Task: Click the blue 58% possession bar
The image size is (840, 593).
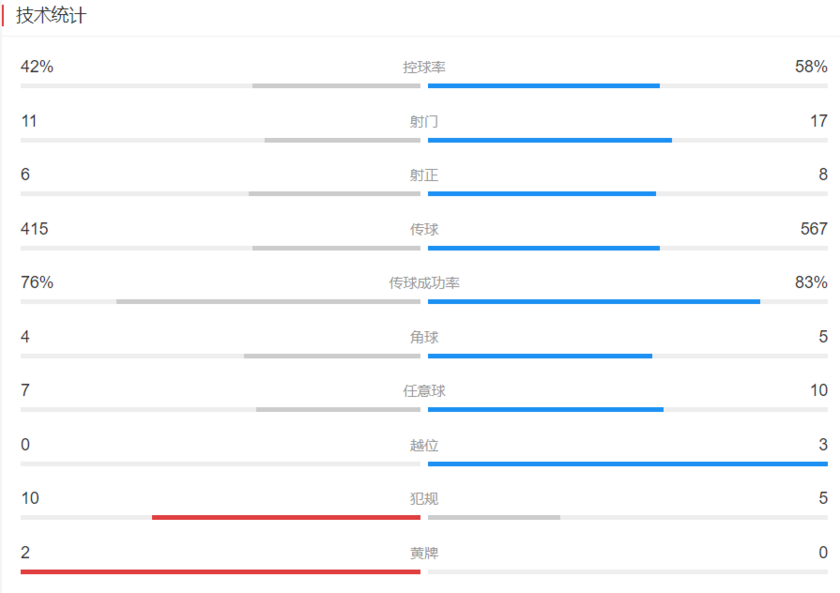Action: coord(544,86)
